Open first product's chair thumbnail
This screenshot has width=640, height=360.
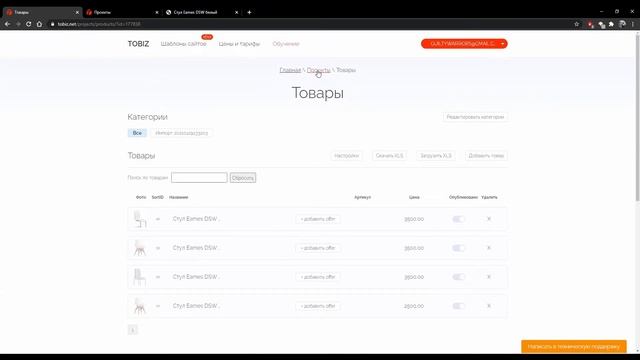pyautogui.click(x=140, y=219)
